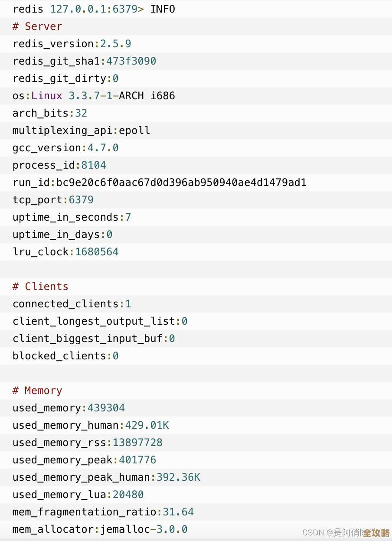392x541 pixels.
Task: Click the lru_clock:1680564 line
Action: (65, 252)
